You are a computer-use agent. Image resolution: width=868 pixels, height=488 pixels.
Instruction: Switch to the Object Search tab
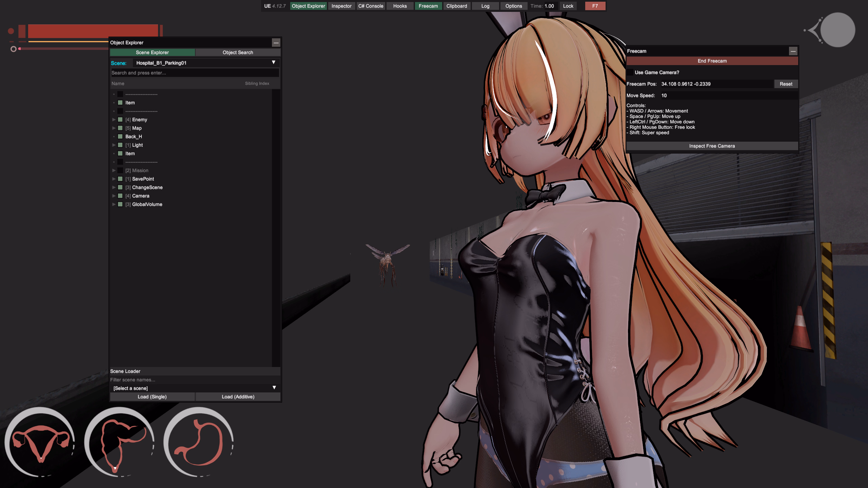point(238,53)
